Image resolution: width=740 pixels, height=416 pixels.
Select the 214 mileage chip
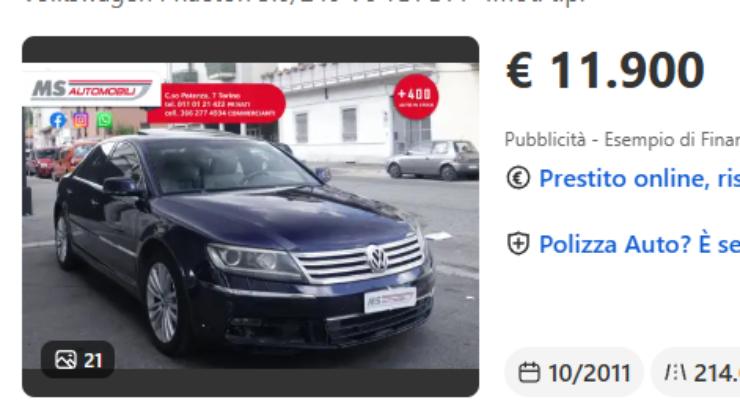[696, 373]
